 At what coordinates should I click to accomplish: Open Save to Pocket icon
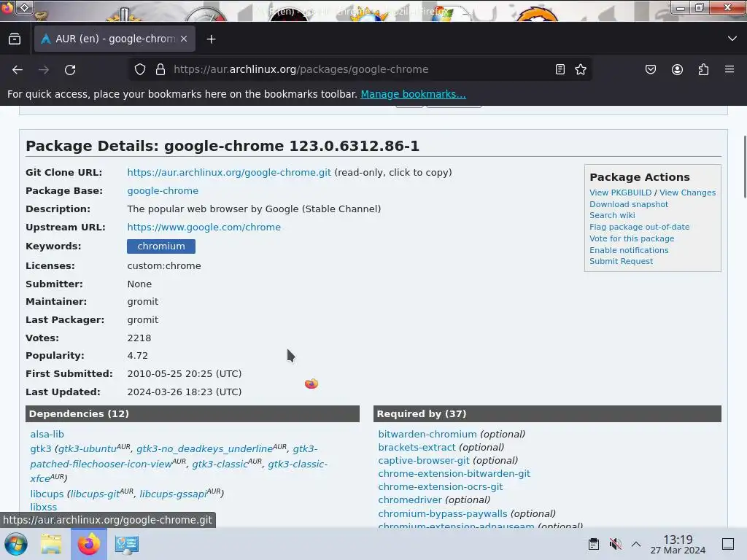(x=650, y=69)
